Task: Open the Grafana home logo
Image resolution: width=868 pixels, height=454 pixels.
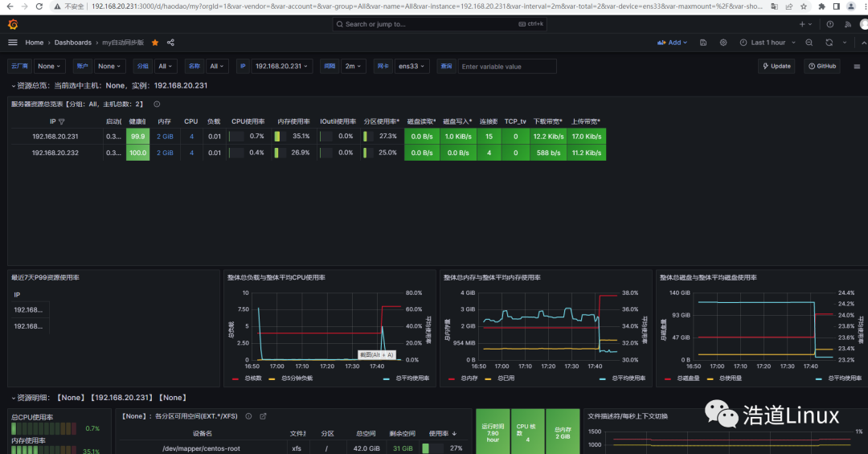Action: (13, 24)
